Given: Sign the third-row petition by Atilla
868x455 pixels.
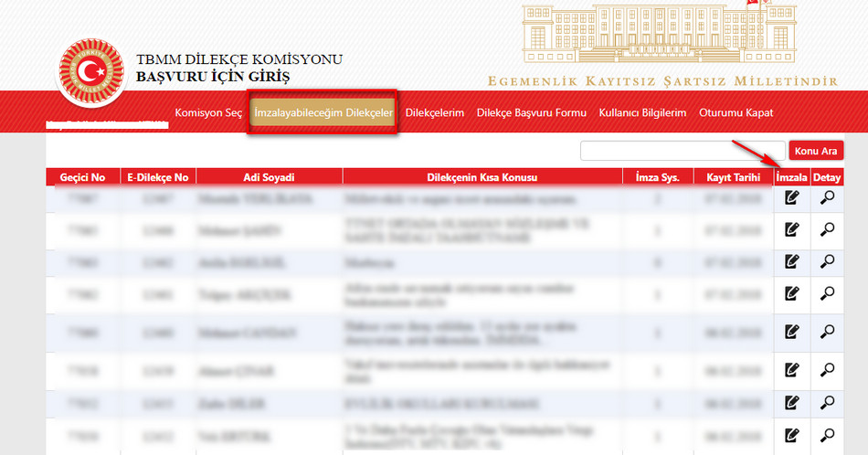Looking at the screenshot, I should 791,261.
